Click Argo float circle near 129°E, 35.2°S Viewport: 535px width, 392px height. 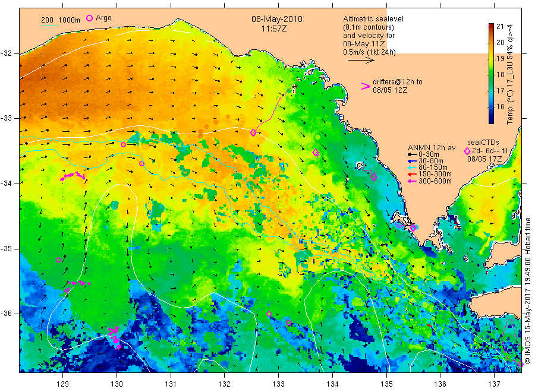coord(58,260)
